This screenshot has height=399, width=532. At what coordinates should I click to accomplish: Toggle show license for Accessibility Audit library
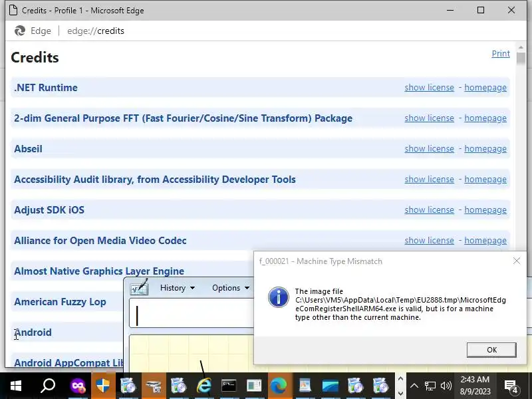429,179
